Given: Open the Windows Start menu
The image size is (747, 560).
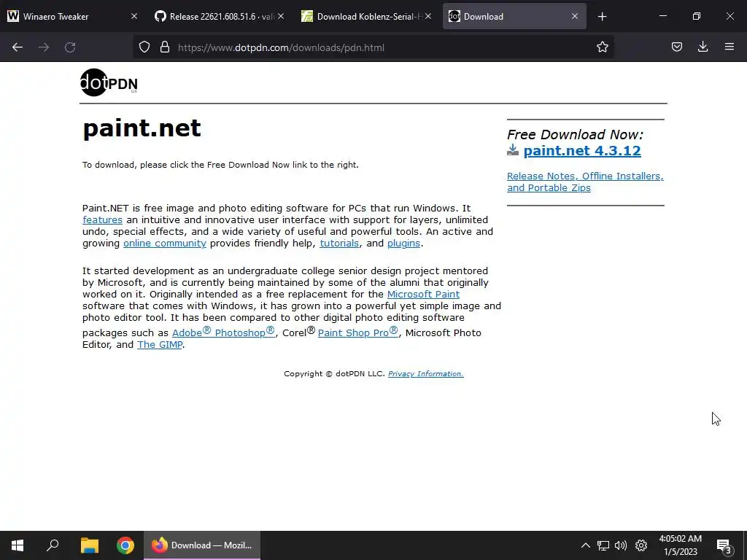Looking at the screenshot, I should point(18,545).
